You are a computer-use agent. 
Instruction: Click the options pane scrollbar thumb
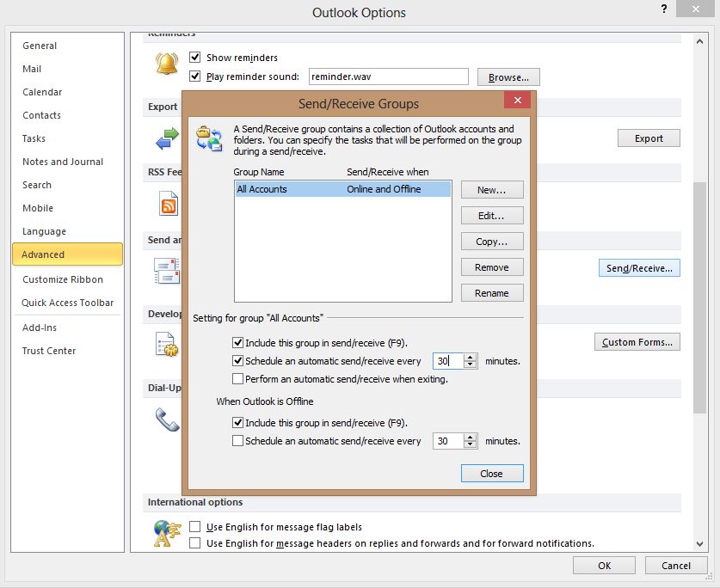click(x=699, y=297)
